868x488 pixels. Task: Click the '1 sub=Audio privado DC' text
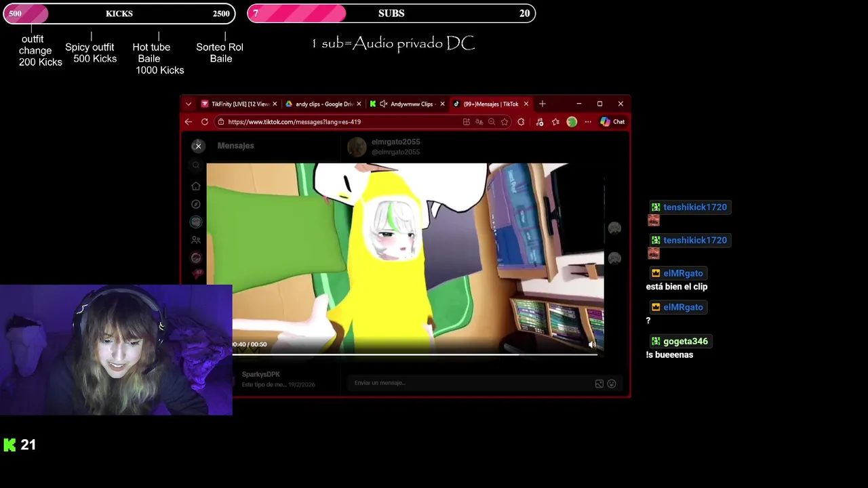(393, 43)
